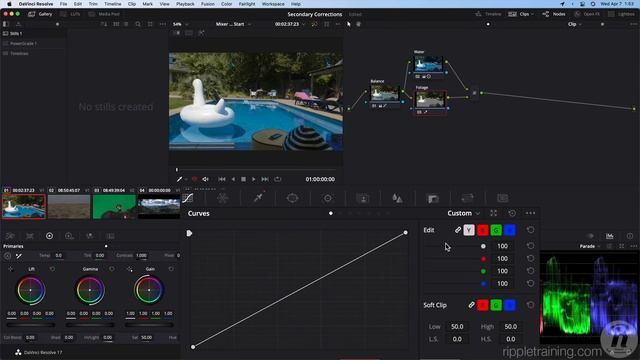
Task: Mute audio with speaker icon
Action: click(205, 179)
